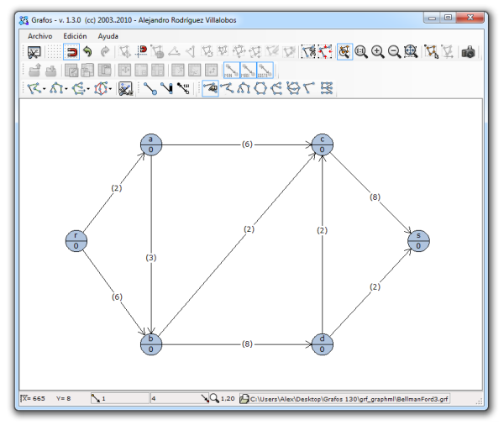504x425 pixels.
Task: Click the zoom in magnifier
Action: 378,52
